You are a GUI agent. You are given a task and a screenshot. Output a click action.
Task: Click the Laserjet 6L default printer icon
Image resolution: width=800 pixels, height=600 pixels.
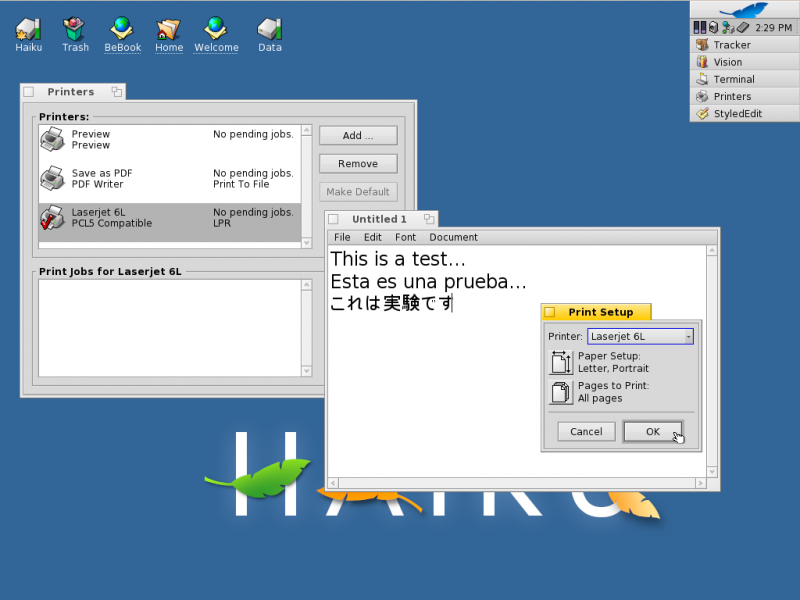(53, 217)
